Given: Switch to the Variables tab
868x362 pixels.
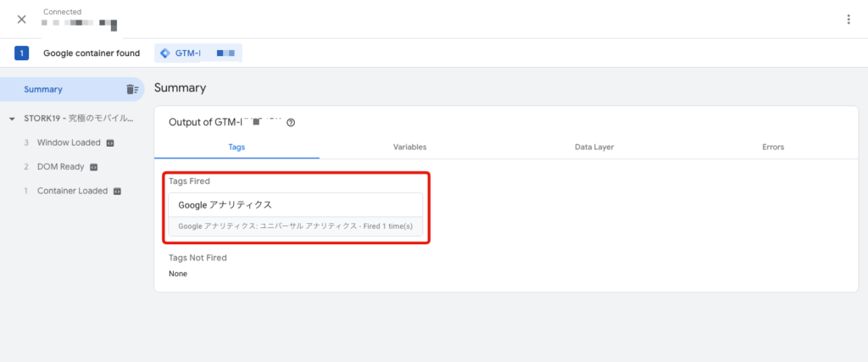Looking at the screenshot, I should coord(409,148).
